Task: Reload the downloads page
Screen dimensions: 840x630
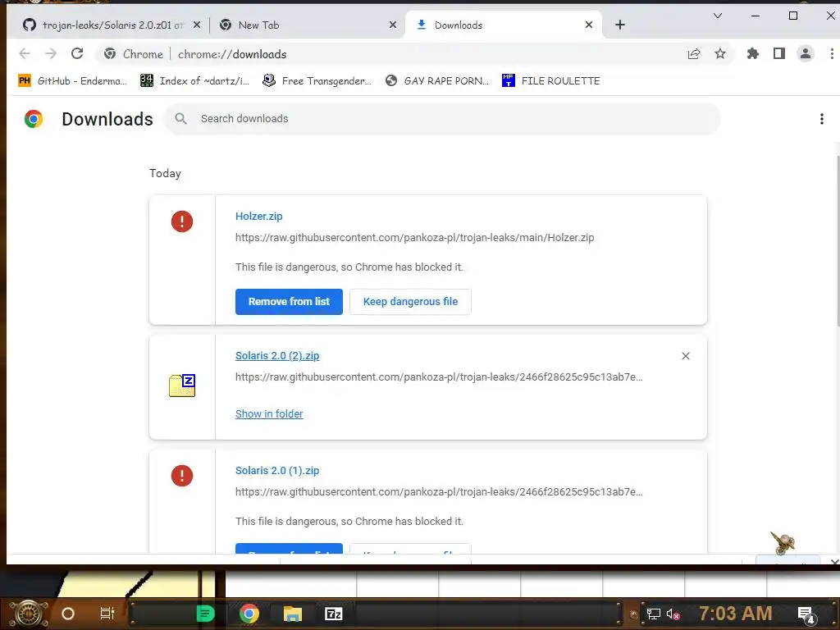Action: 77,53
